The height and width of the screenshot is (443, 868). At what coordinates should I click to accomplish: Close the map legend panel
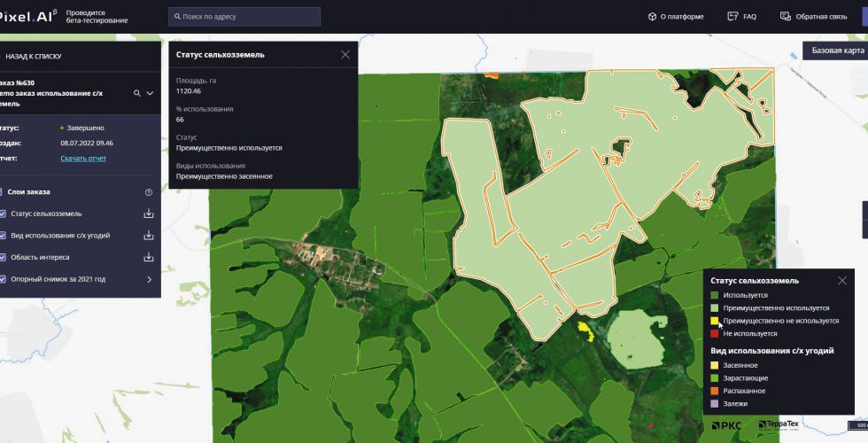coord(842,281)
